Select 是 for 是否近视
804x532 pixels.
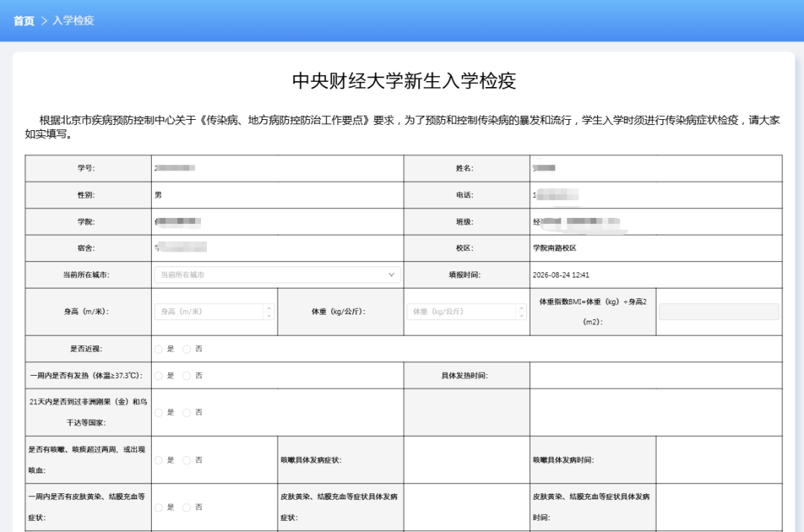pyautogui.click(x=159, y=349)
